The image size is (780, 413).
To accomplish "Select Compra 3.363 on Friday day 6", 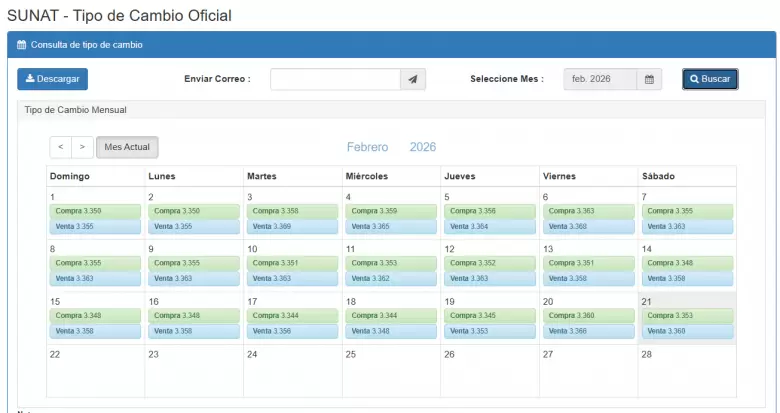I will tap(588, 211).
